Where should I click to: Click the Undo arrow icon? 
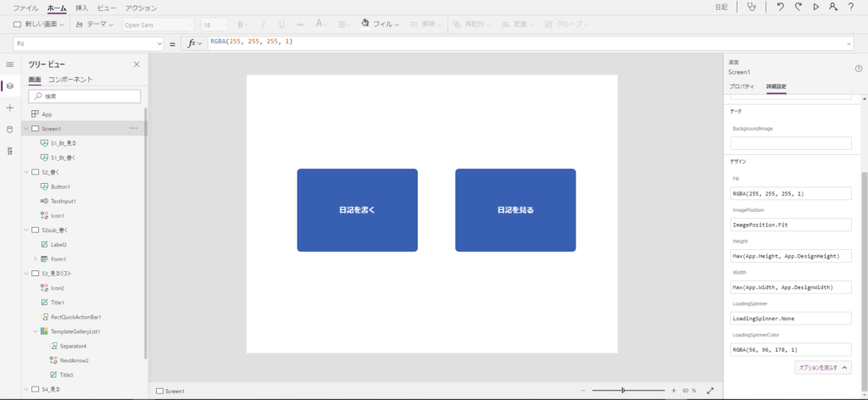[780, 7]
